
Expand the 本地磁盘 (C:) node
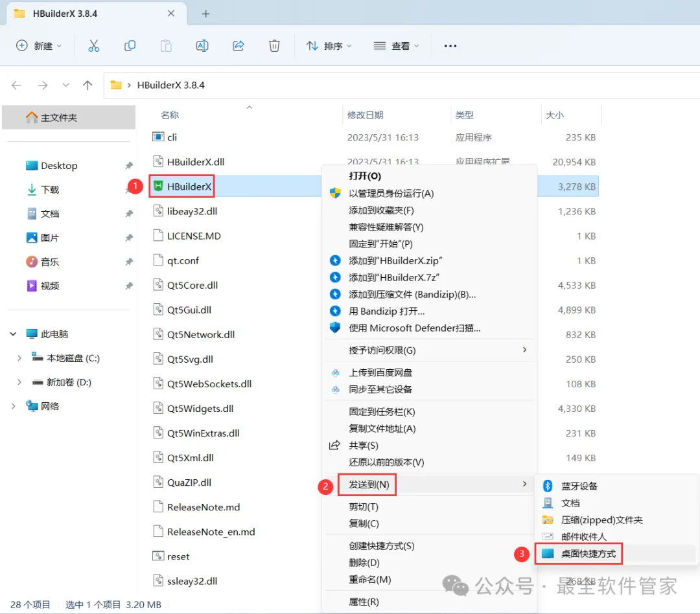[x=19, y=358]
